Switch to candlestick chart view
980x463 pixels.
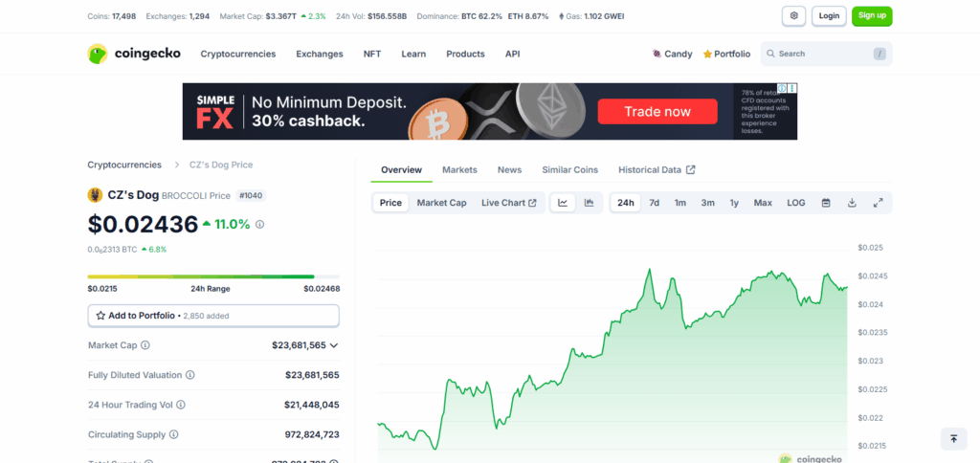[x=589, y=203]
